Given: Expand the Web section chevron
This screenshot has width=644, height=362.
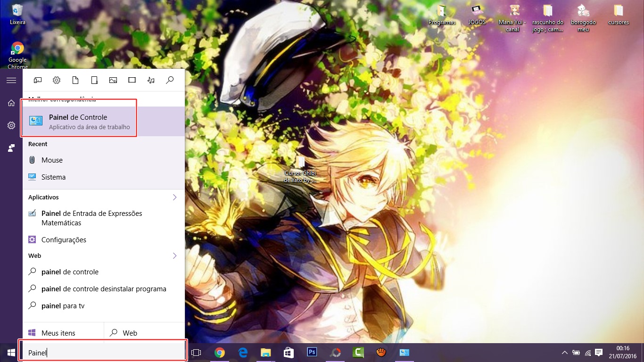Looking at the screenshot, I should (174, 255).
